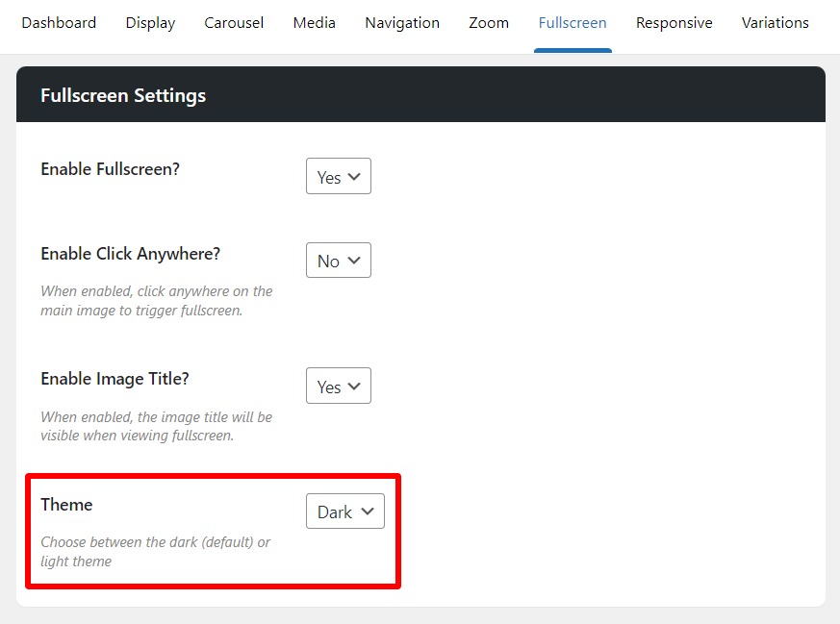Click the 'Enable Fullscreen?' label
The image size is (840, 624).
coord(111,169)
